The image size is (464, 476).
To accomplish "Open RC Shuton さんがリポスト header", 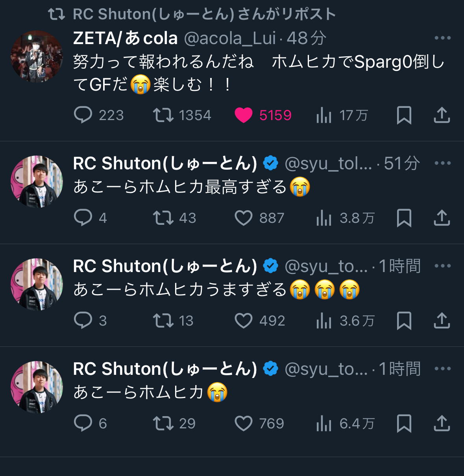I will pyautogui.click(x=204, y=14).
